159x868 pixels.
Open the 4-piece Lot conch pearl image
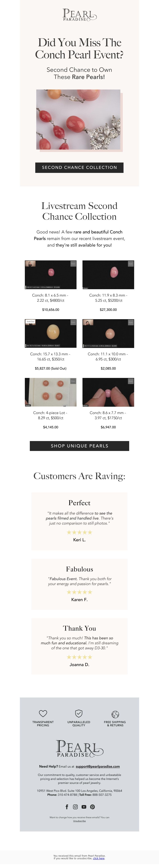pos(51,392)
